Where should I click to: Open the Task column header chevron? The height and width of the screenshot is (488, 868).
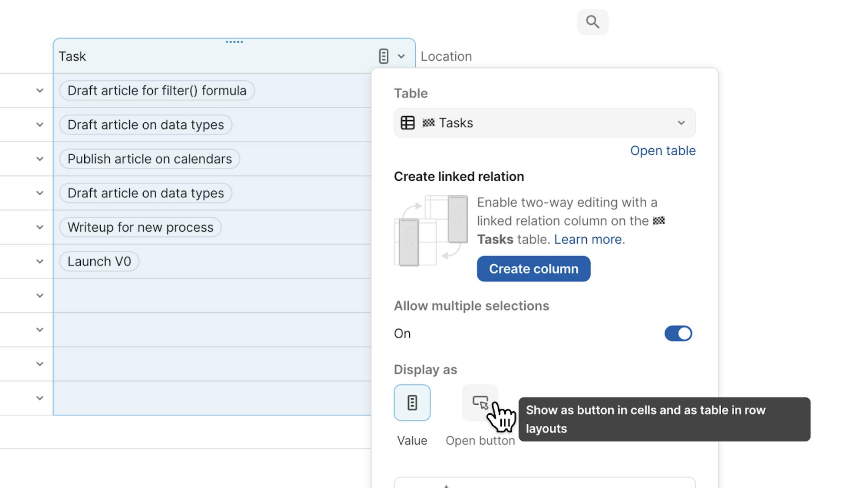coord(401,56)
